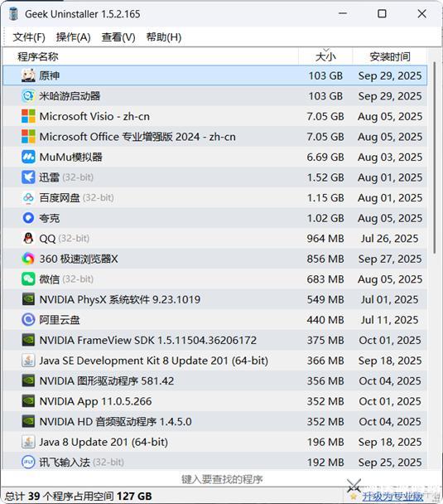
Task: Click the 微信 green icon
Action: point(28,279)
